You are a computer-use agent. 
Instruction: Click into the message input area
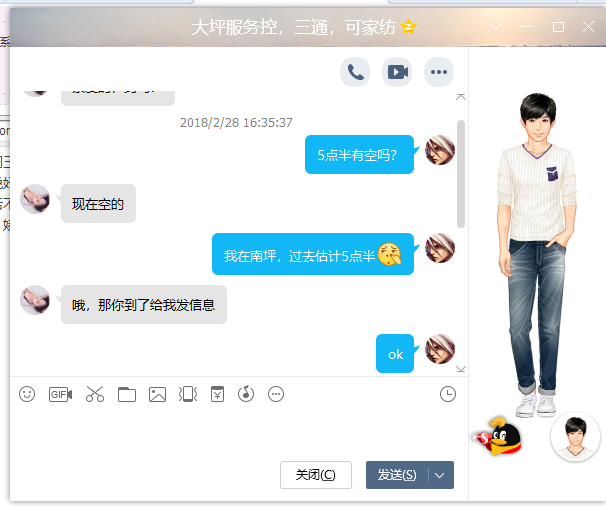pos(239,431)
